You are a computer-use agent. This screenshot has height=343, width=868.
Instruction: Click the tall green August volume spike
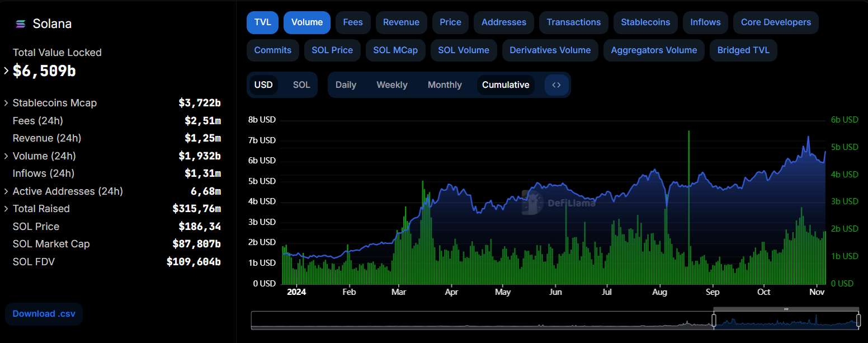coord(689,207)
